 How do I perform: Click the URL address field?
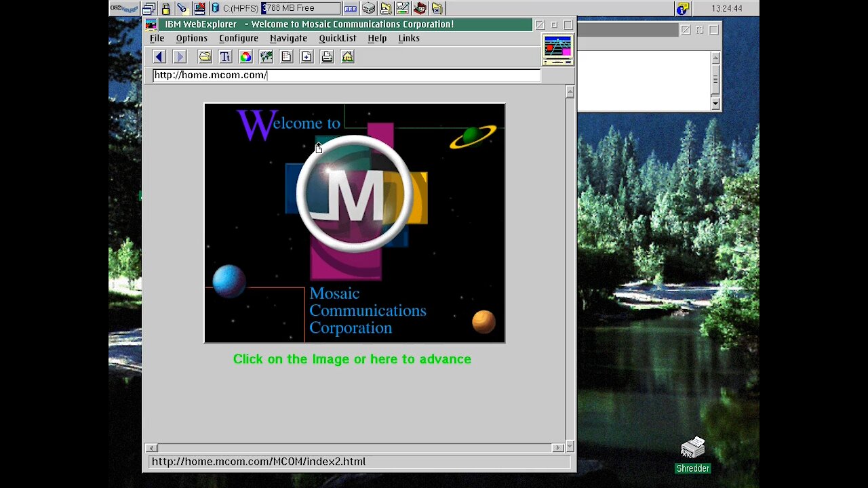(347, 75)
